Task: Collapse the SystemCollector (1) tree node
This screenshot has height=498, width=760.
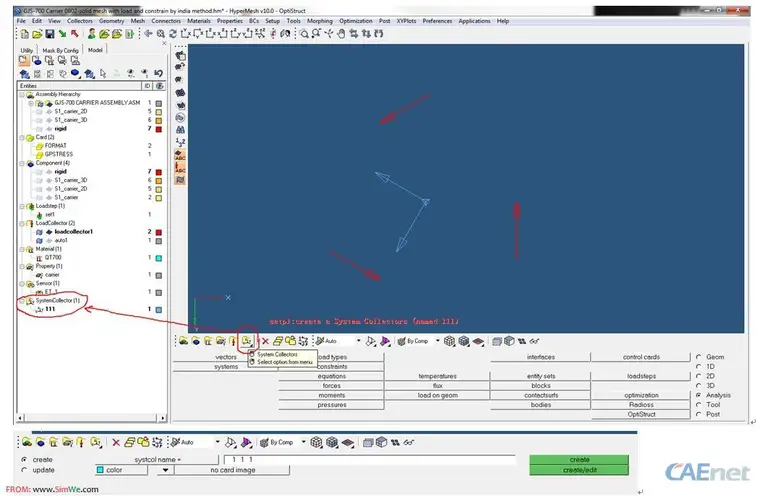Action: [x=22, y=301]
